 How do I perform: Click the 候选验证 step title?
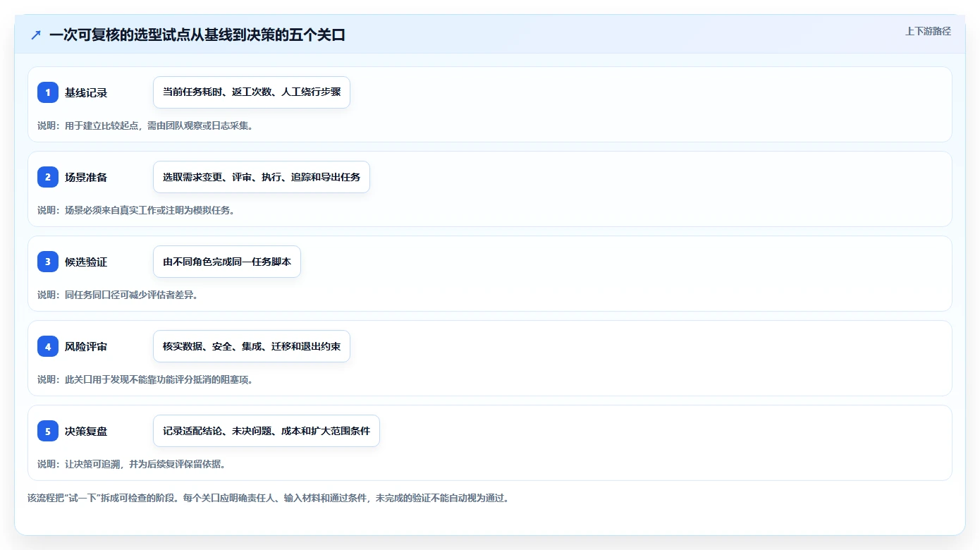click(86, 262)
